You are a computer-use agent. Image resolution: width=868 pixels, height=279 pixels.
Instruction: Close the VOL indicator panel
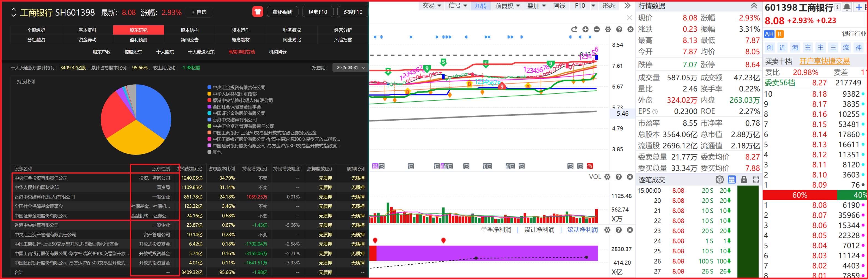[x=630, y=177]
